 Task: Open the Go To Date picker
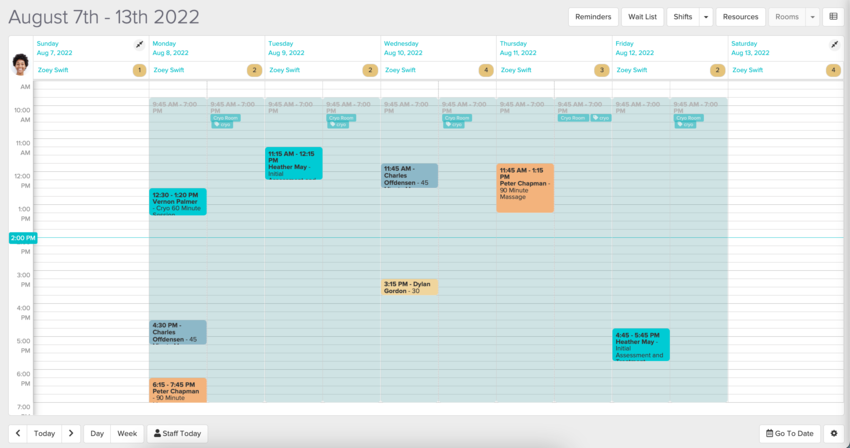click(x=789, y=433)
